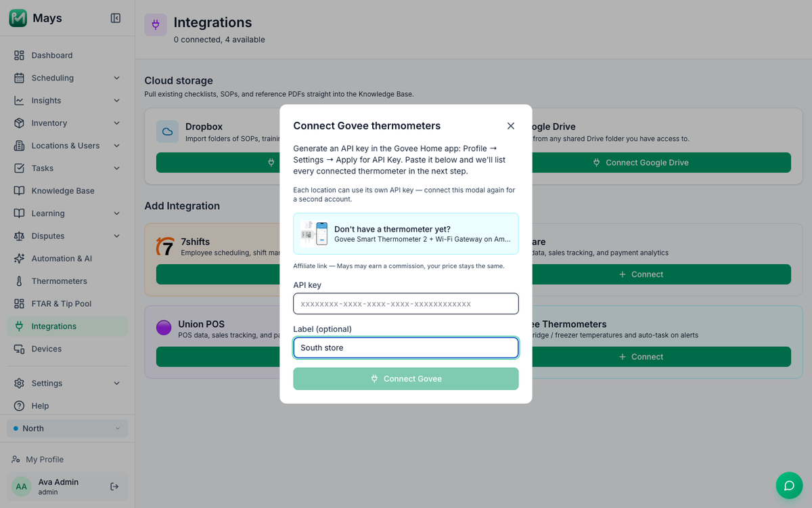This screenshot has width=812, height=508.
Task: Click the Ava Admin user avatar
Action: point(22,486)
